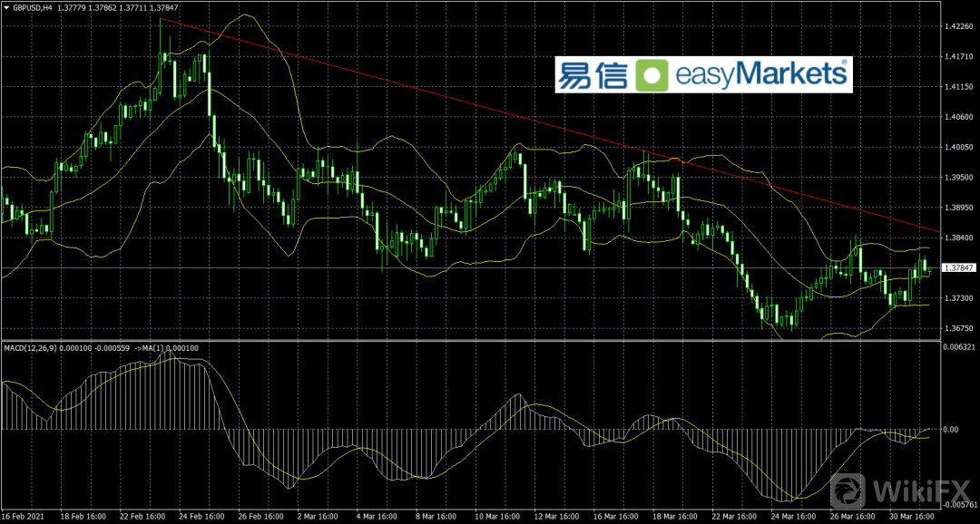The height and width of the screenshot is (524, 980).
Task: Click the WikiFX watermark logo icon
Action: [x=848, y=490]
